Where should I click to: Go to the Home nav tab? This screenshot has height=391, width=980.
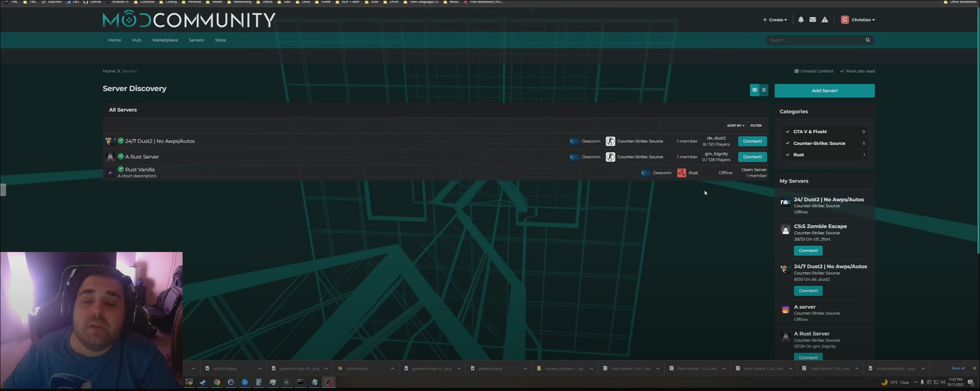click(x=114, y=40)
